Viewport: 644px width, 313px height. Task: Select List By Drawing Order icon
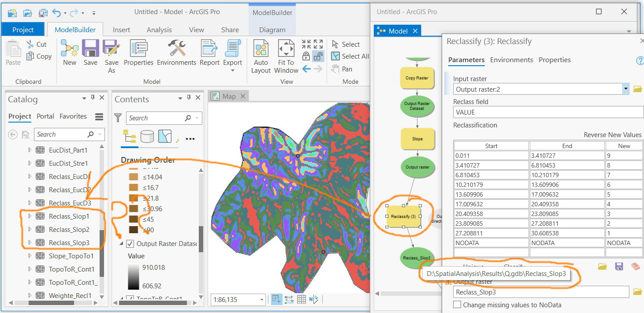[129, 137]
